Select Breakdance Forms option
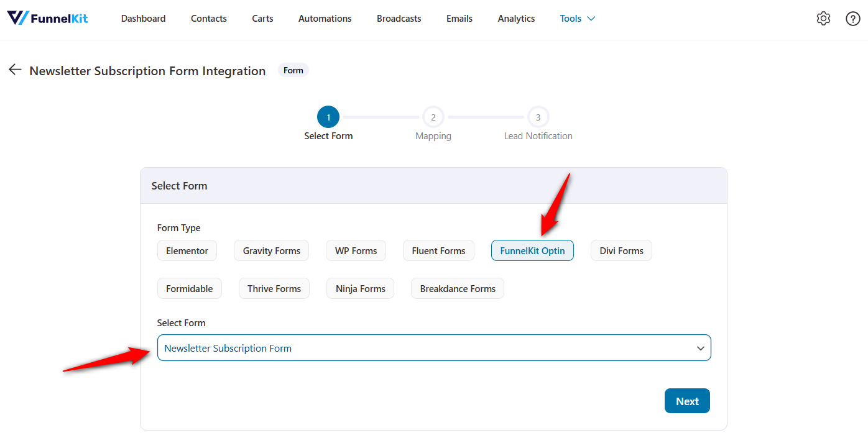868x443 pixels. 458,288
